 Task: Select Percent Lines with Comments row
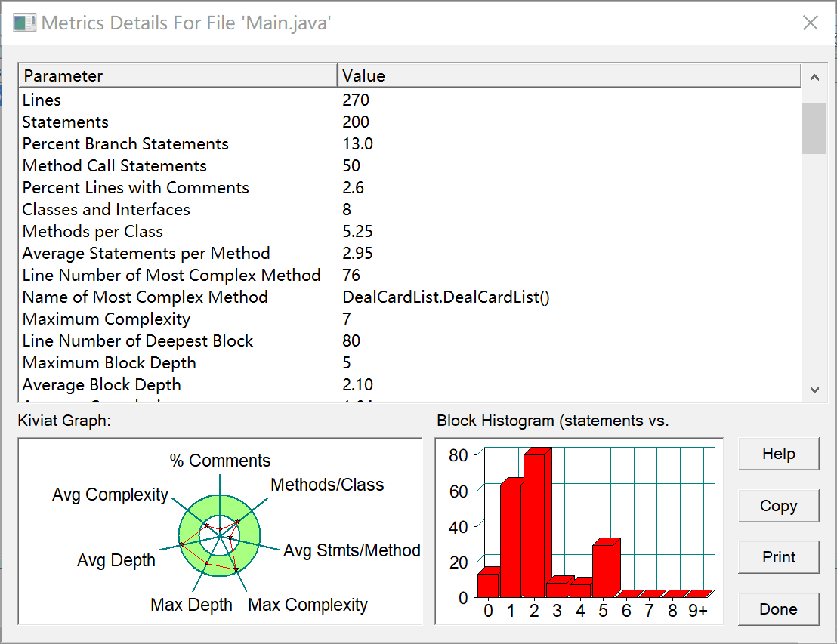coord(410,187)
